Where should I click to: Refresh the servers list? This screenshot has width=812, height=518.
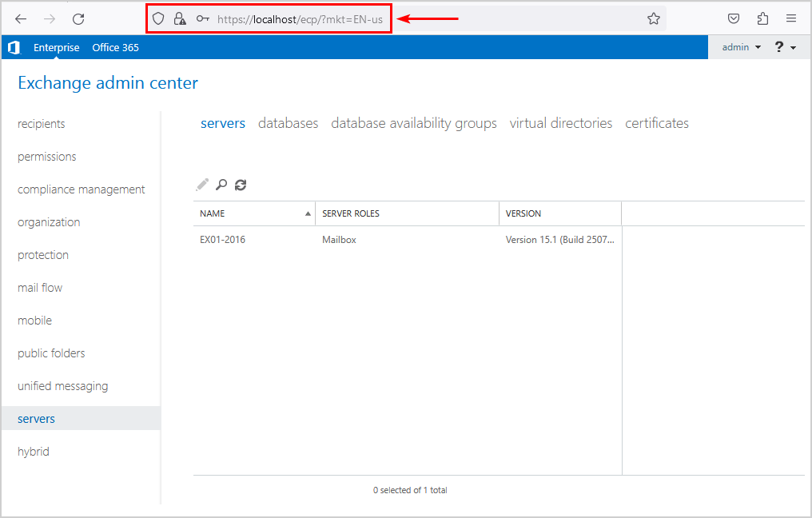[241, 185]
